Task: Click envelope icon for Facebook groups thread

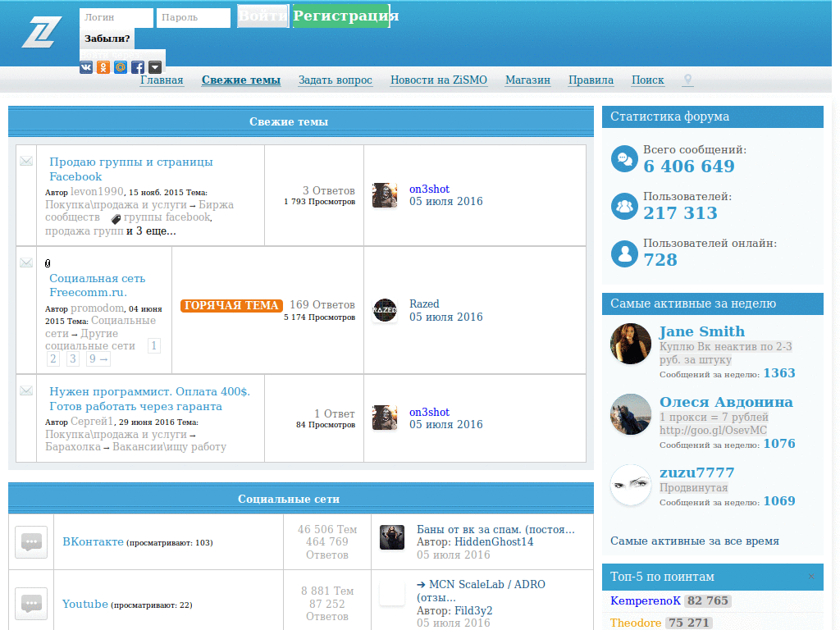Action: pyautogui.click(x=26, y=161)
